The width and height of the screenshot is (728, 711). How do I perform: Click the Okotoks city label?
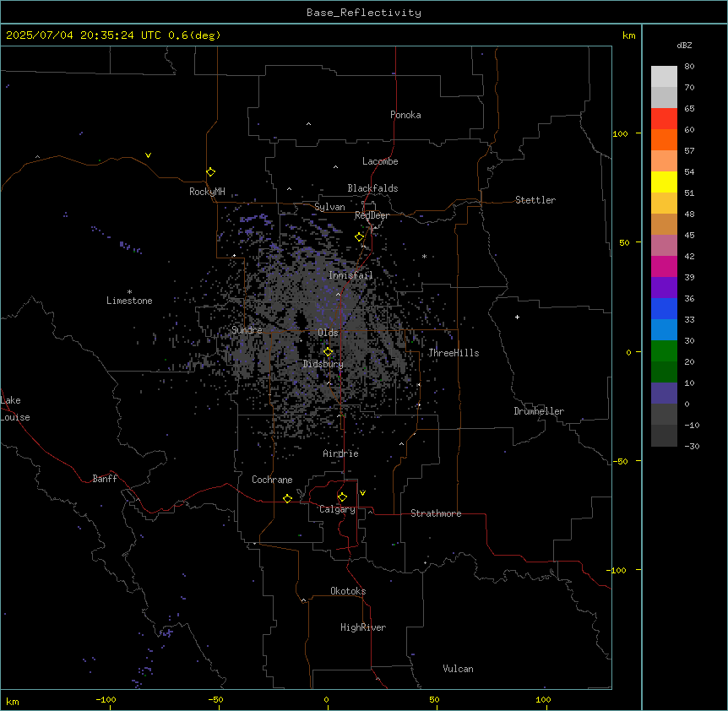click(x=348, y=591)
